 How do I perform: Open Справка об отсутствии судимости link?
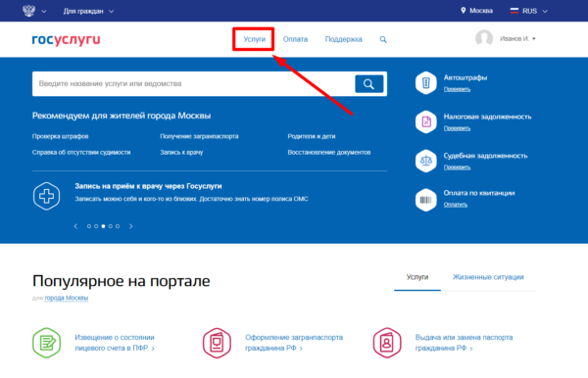coord(81,152)
